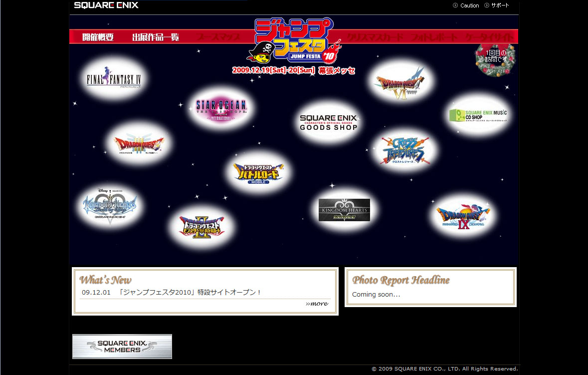Open the Kingdom Hearts Mobile logo bubble

(x=344, y=210)
